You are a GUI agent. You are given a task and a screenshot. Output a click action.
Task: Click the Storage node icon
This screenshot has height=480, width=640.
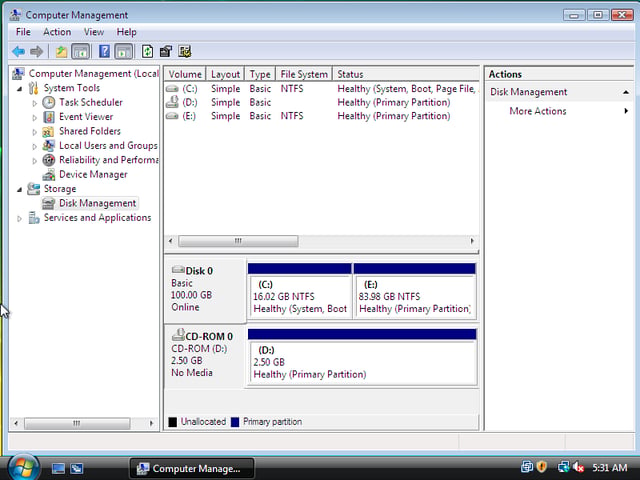[33, 189]
